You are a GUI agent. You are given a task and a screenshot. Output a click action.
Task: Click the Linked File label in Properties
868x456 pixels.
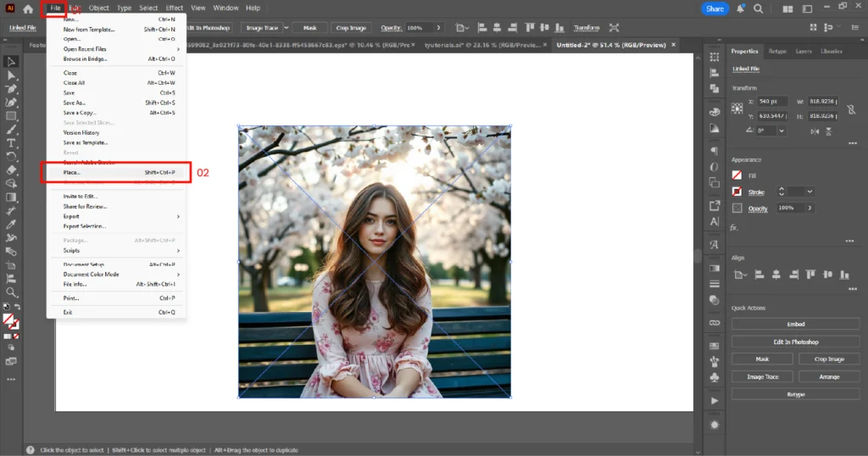(746, 70)
